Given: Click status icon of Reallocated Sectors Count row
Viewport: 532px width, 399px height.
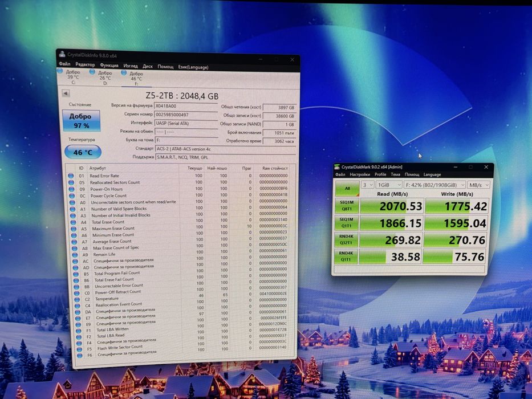Looking at the screenshot, I should [71, 182].
